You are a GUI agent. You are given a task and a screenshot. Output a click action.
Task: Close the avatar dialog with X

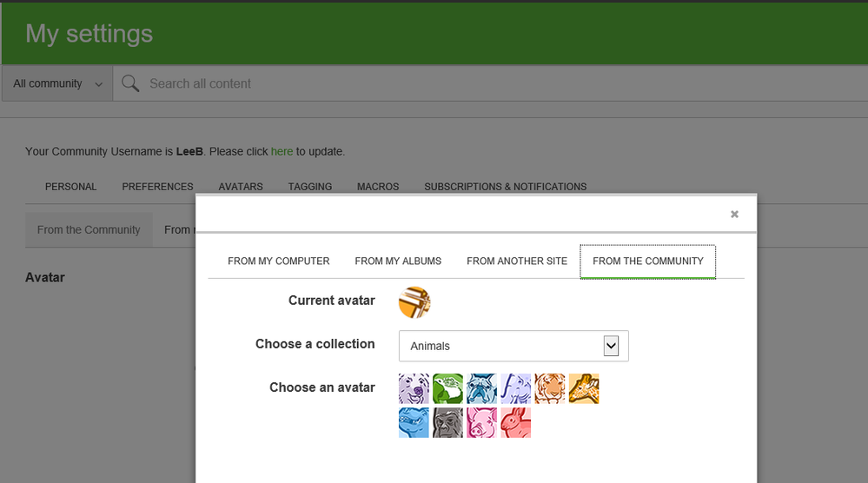click(734, 214)
